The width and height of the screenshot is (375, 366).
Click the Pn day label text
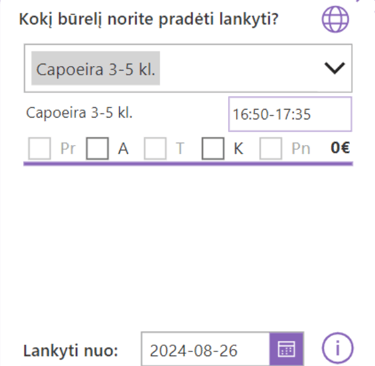[301, 148]
